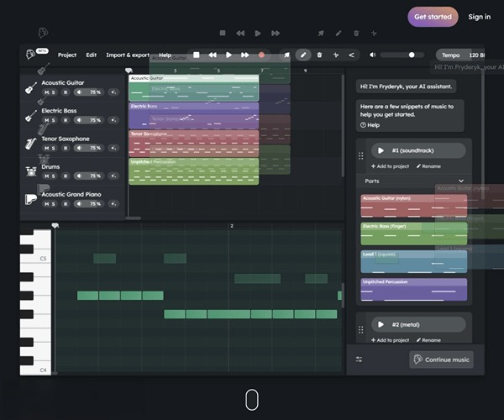Select the pencil draw tool in toolbar
The height and width of the screenshot is (420, 504).
[x=303, y=55]
